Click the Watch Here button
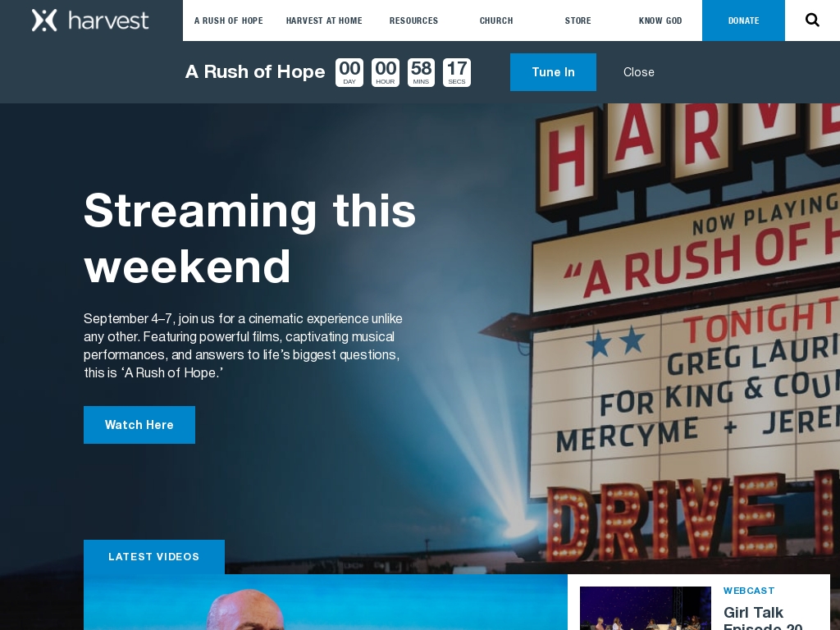Viewport: 840px width, 630px height. (x=139, y=425)
